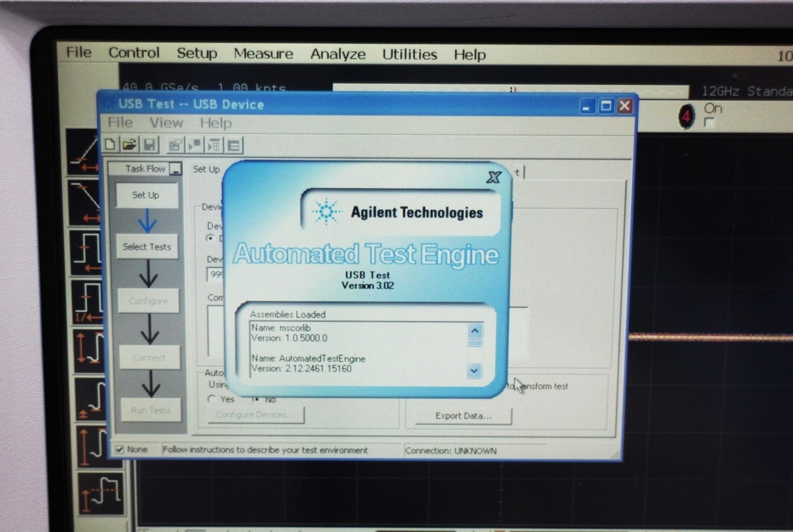Toggle channel 4 On checkbox
Screen dimensions: 793x532
[x=709, y=123]
